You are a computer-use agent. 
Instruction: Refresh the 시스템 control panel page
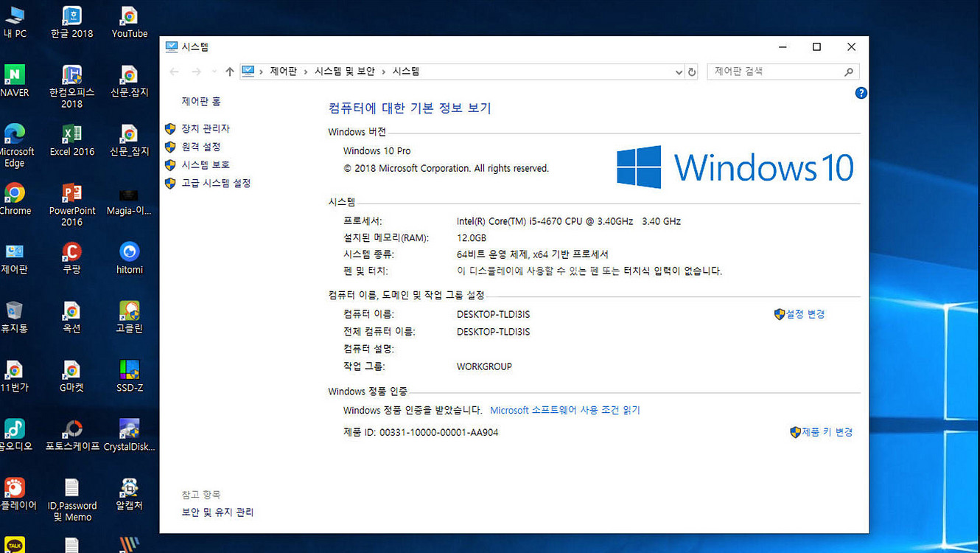[691, 72]
